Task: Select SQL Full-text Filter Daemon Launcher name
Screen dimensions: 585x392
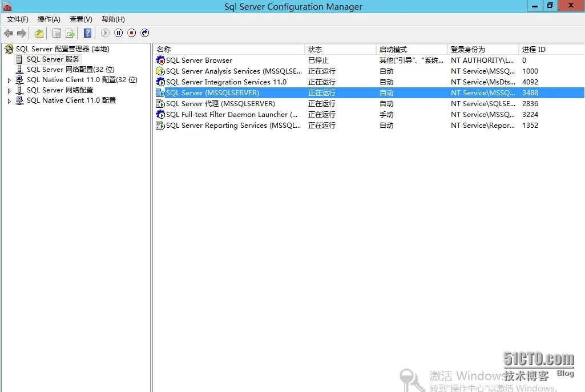Action: 232,114
